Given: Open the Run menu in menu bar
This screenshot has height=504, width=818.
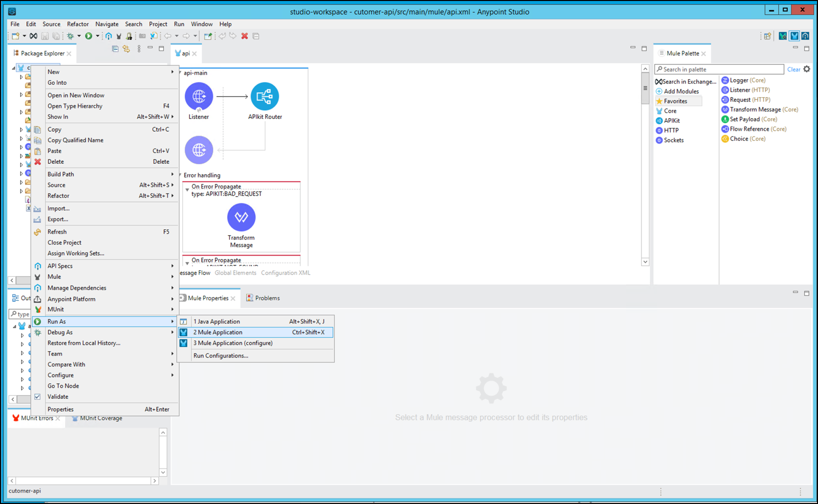Looking at the screenshot, I should 179,24.
